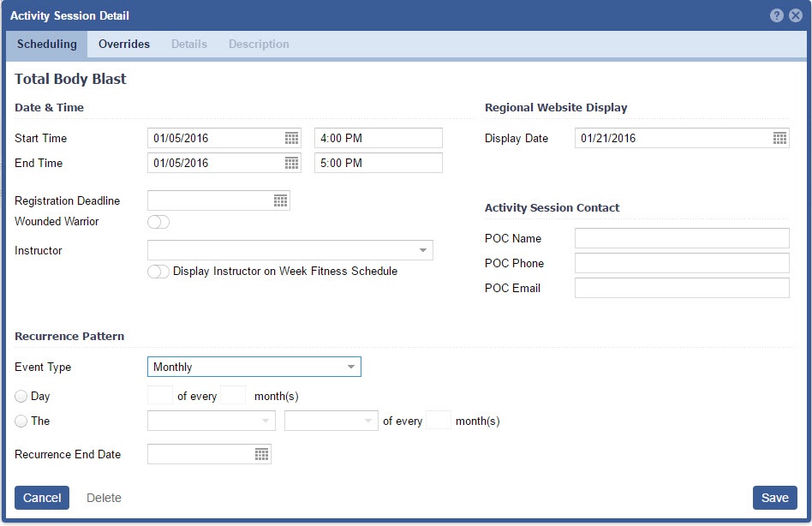The height and width of the screenshot is (526, 812).
Task: Switch to the Overrides tab
Action: tap(124, 44)
